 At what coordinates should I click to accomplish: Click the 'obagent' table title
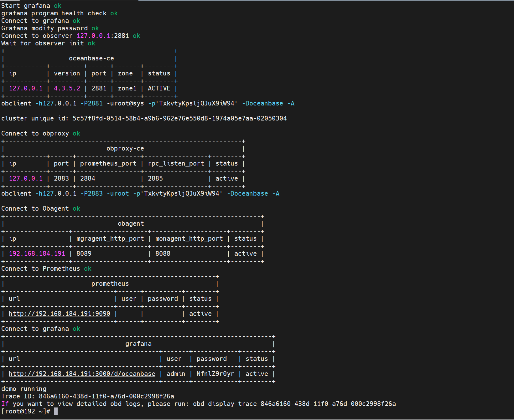[x=131, y=223]
